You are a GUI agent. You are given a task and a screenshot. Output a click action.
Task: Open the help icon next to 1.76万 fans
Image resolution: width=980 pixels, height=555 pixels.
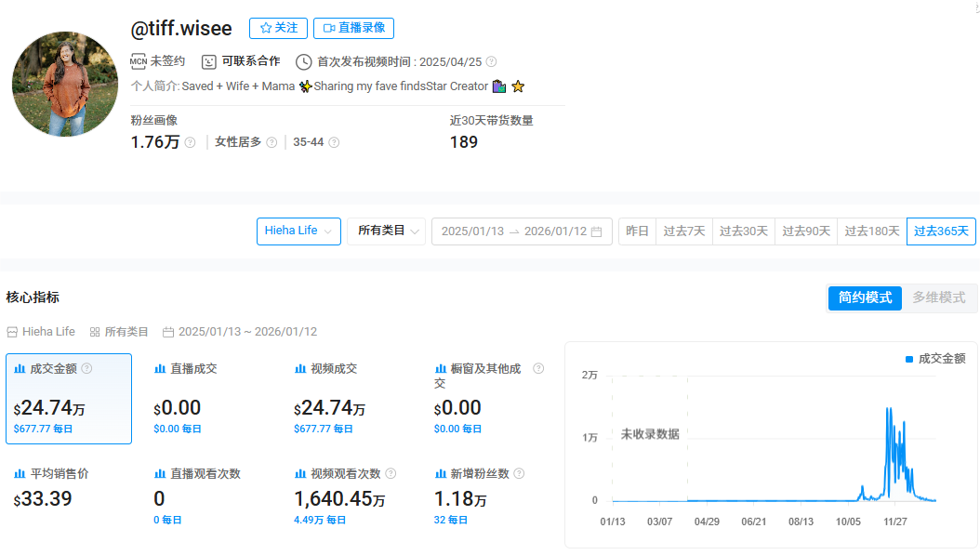point(190,143)
